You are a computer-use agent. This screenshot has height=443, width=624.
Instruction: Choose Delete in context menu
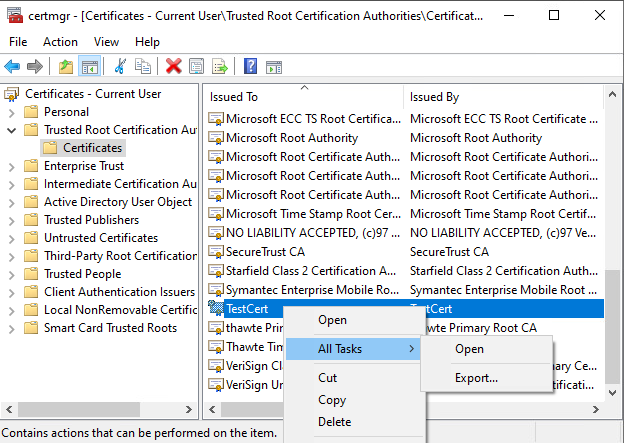[355, 422]
